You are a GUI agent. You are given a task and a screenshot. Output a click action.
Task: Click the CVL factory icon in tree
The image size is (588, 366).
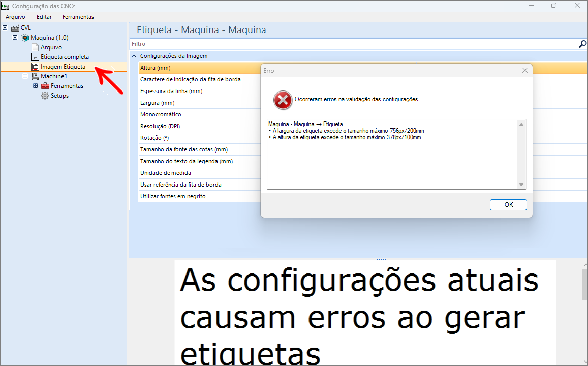pos(15,28)
